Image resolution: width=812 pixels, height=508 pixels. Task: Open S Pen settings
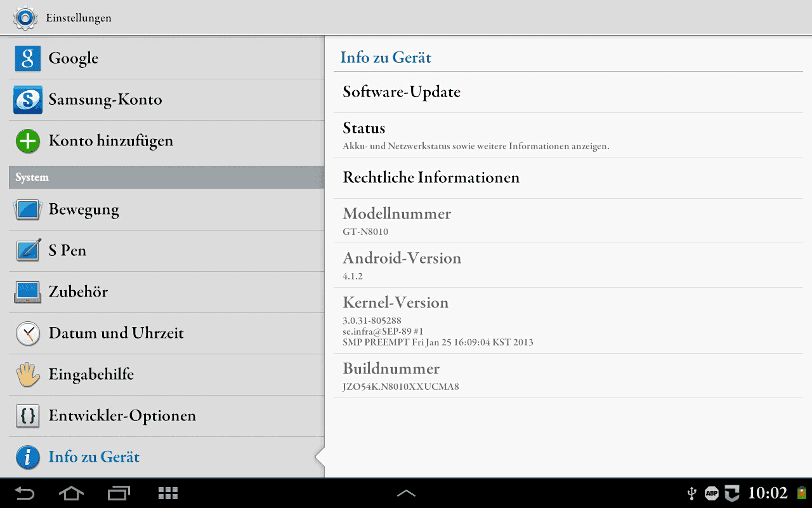coord(167,251)
